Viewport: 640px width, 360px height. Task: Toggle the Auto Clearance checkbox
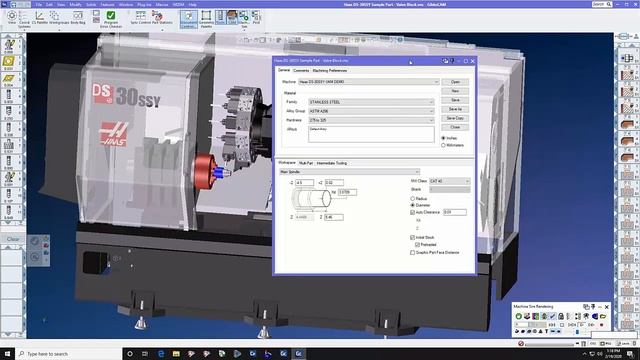point(413,212)
